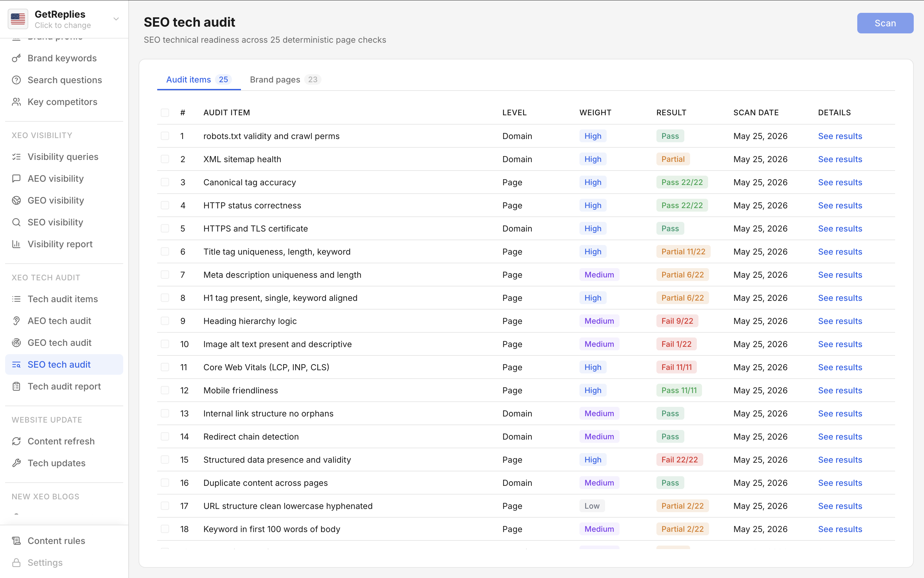Screen dimensions: 924x578
Task: Click the Scan button
Action: click(885, 23)
